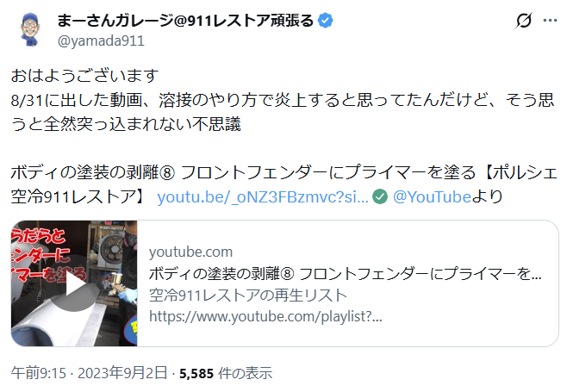The image size is (567, 392).
Task: Click the tweet sentence starting with 8/31に出した動画
Action: point(283,112)
